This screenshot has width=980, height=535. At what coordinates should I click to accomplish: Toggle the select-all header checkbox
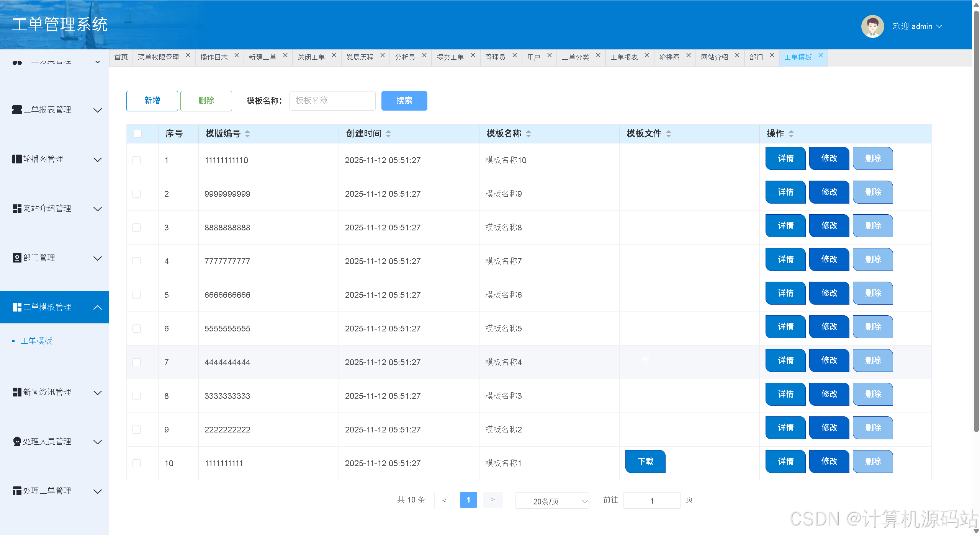tap(137, 134)
